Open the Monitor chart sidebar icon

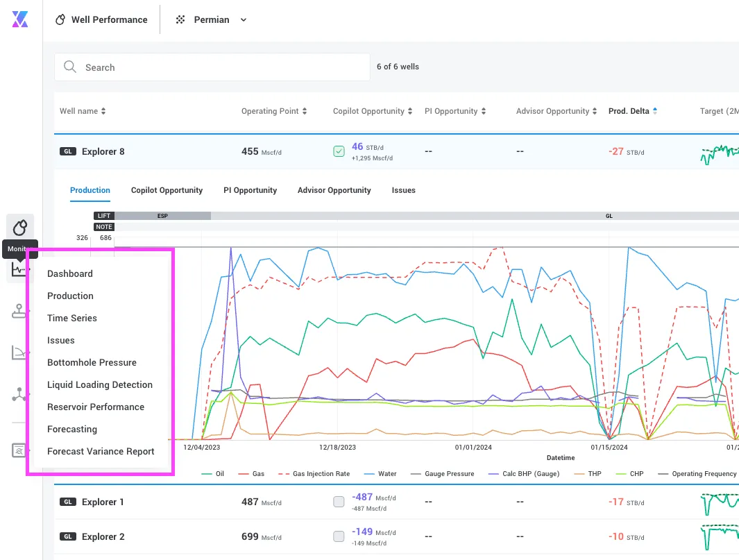click(18, 270)
